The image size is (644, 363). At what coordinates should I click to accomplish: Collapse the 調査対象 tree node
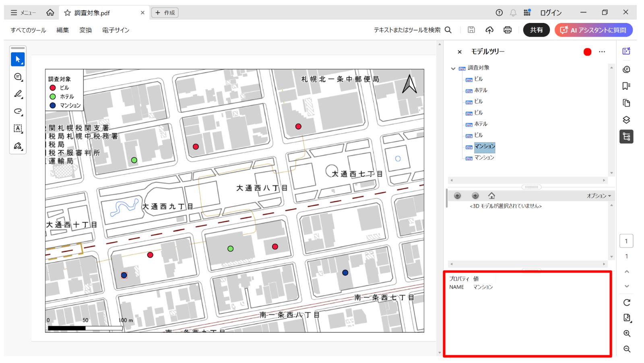coord(453,68)
